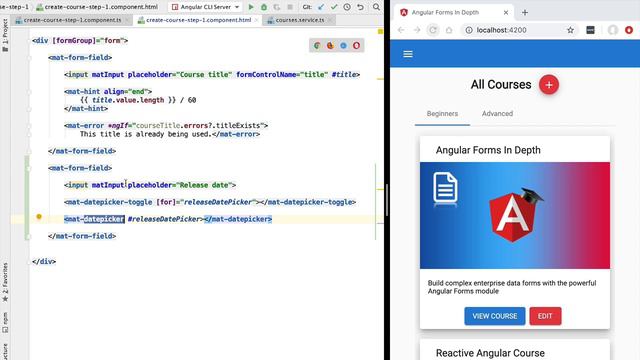Viewport: 640px width, 360px height.
Task: Select the Beginners tab in All Courses
Action: point(442,114)
